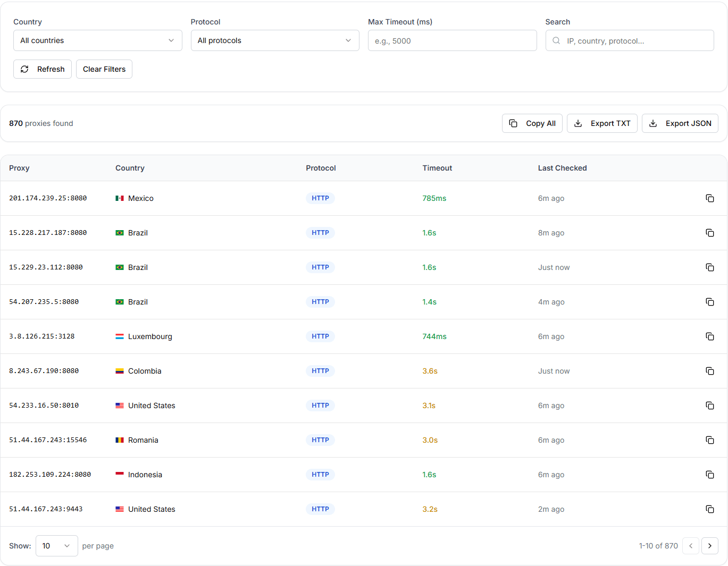Click HTTP badge in Luxembourg row
Screen dimensions: 728x566
tap(320, 336)
